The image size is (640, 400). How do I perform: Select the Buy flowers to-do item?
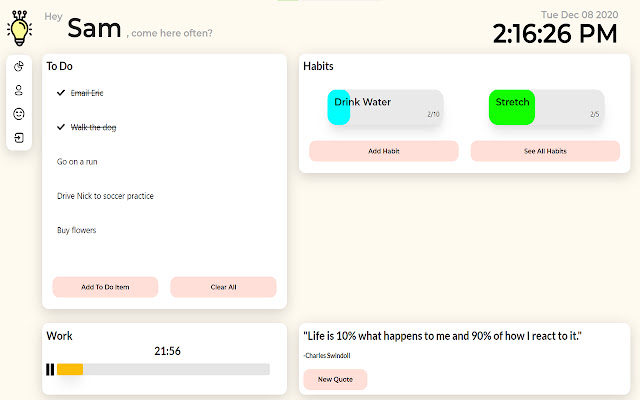point(77,230)
